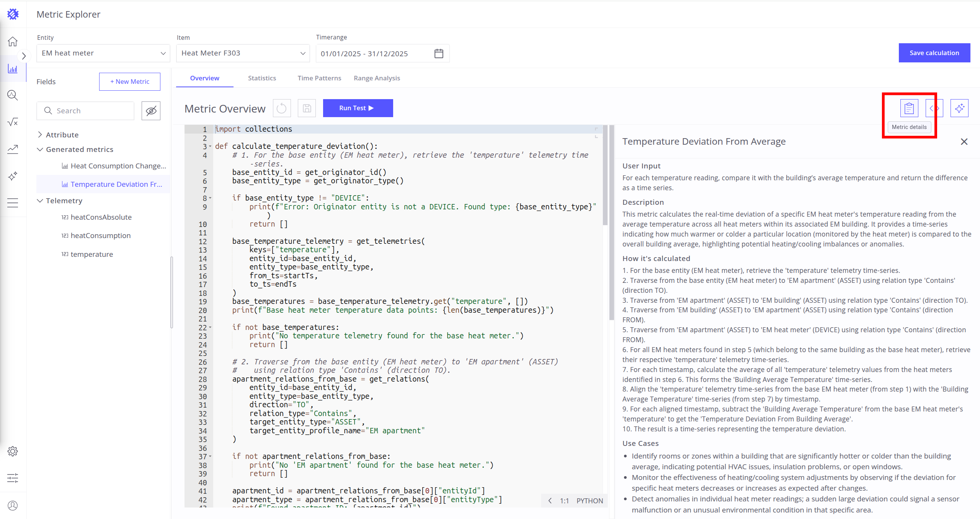
Task: Open the formula square-root sidebar icon
Action: coord(13,122)
